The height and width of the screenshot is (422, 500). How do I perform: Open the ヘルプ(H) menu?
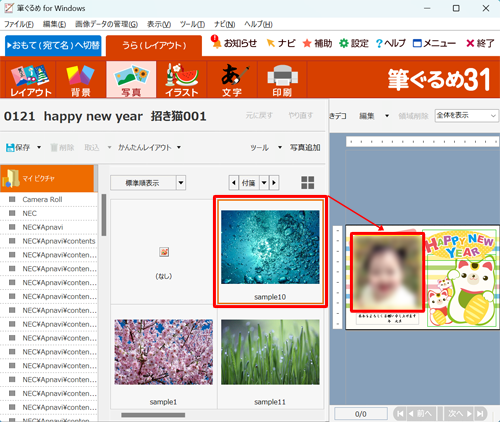(x=258, y=24)
